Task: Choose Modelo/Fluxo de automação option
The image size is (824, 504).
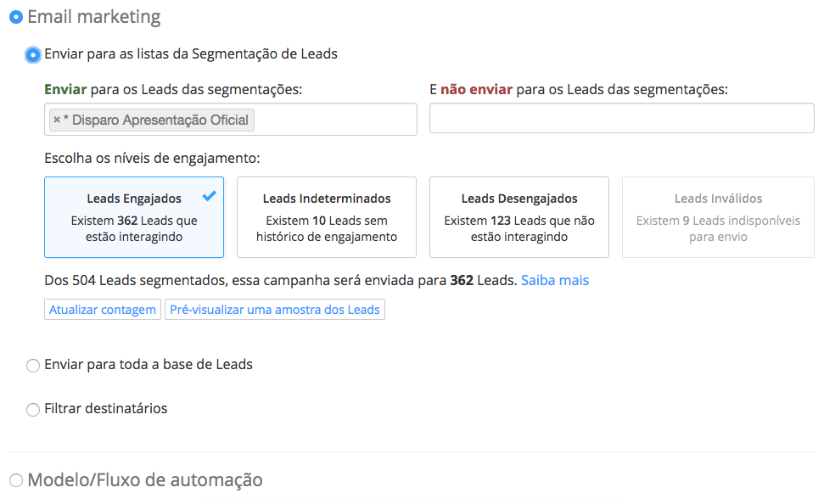Action: tap(16, 480)
